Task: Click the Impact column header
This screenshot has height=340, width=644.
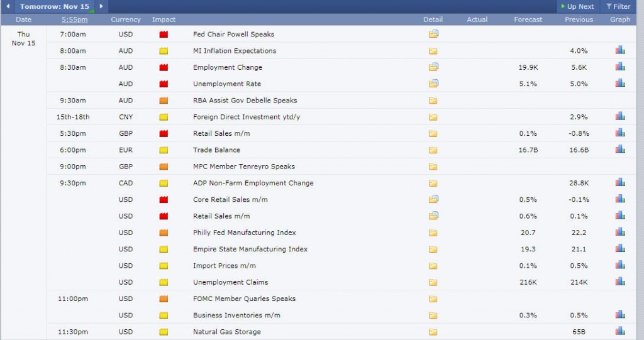Action: pos(164,19)
